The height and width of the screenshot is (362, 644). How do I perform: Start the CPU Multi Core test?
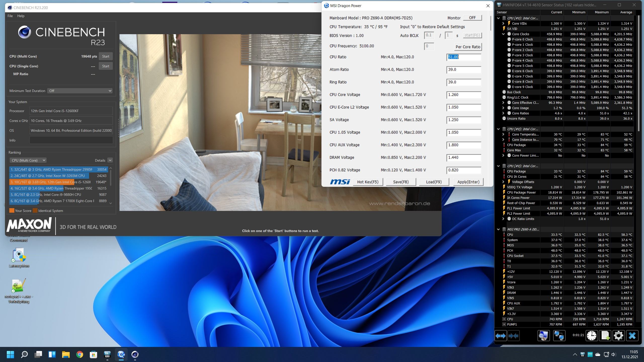point(106,56)
